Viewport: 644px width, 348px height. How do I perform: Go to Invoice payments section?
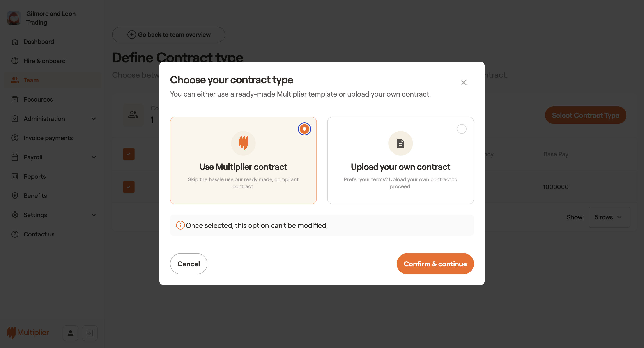[48, 138]
